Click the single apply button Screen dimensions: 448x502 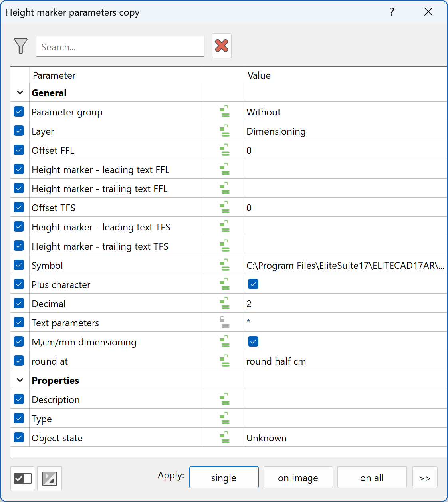[224, 478]
